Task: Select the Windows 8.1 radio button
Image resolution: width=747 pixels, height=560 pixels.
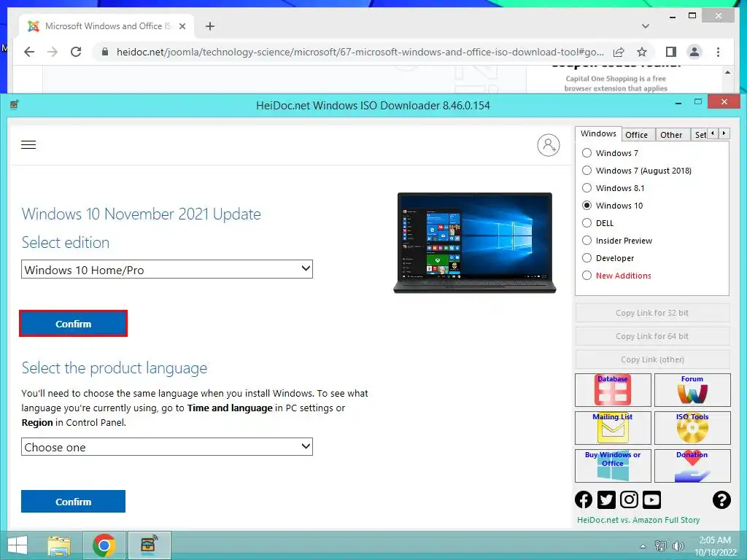Action: pos(587,188)
